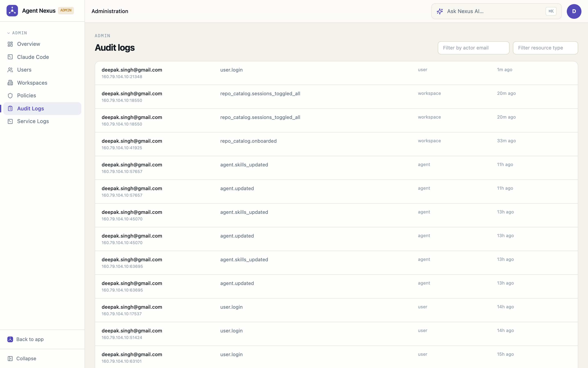Viewport: 588px width, 368px height.
Task: Click the Nexus AI sparkle icon
Action: pos(440,11)
